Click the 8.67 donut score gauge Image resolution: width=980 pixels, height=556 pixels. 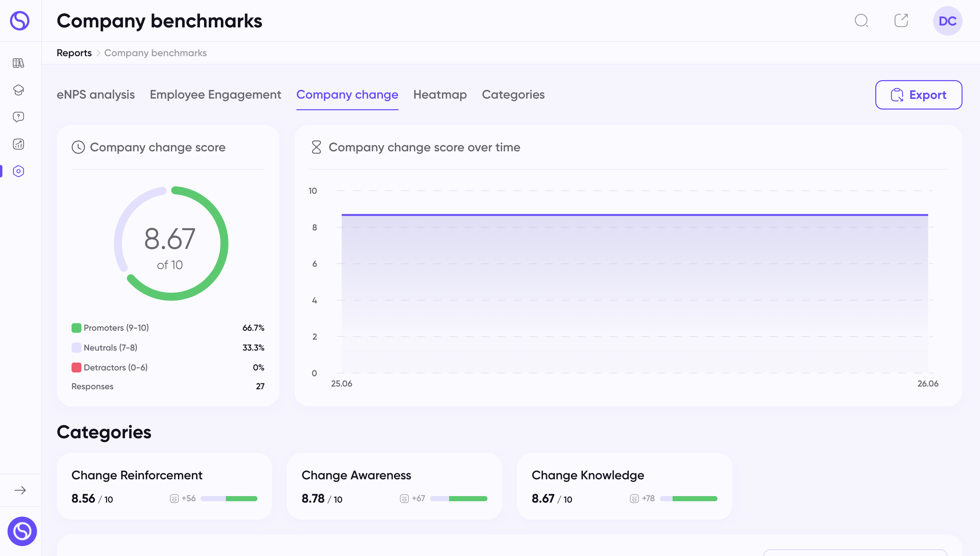(171, 244)
